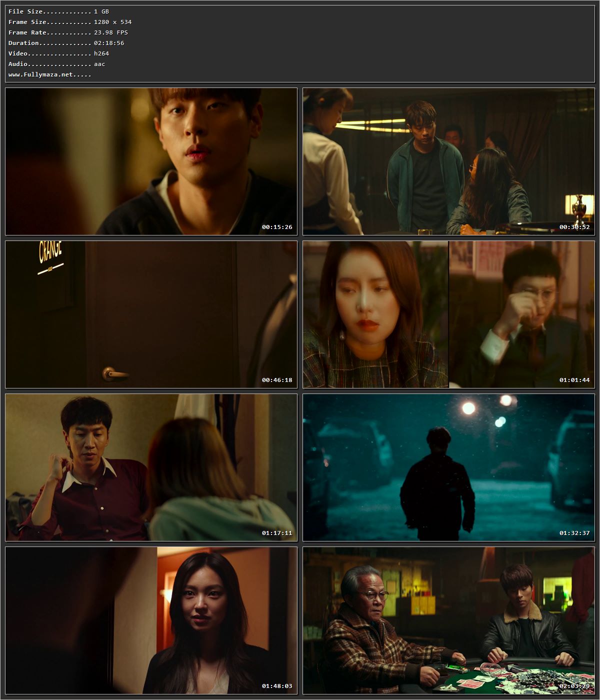Image resolution: width=600 pixels, height=700 pixels.
Task: Click the 01:17:11 timestamp label
Action: [x=277, y=533]
